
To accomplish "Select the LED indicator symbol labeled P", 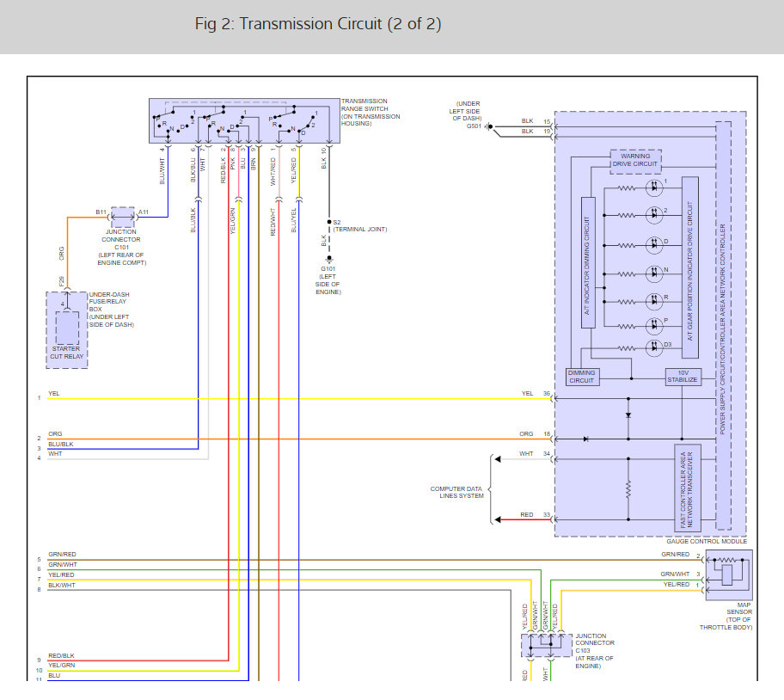I will coord(654,326).
